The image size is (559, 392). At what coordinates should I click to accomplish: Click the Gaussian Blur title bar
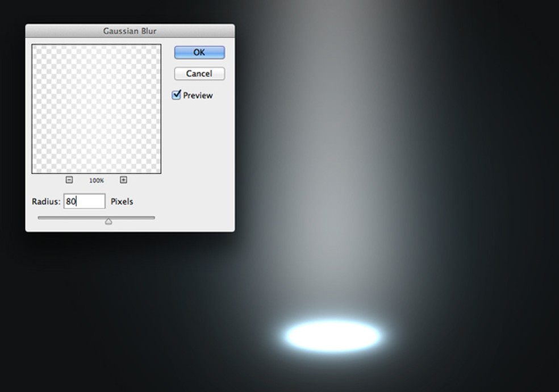click(130, 31)
